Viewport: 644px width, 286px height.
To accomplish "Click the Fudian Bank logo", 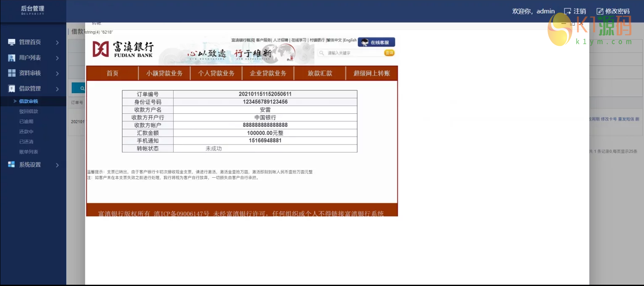I will 123,49.
